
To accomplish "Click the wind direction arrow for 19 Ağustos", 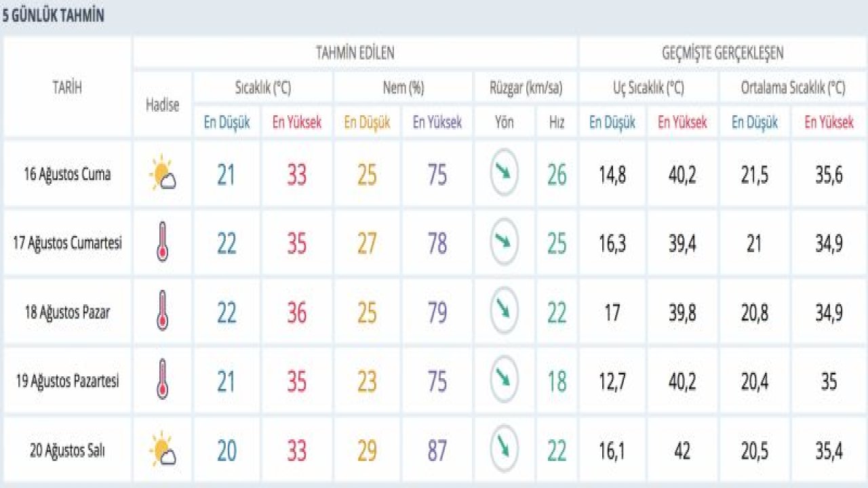I will click(x=504, y=380).
